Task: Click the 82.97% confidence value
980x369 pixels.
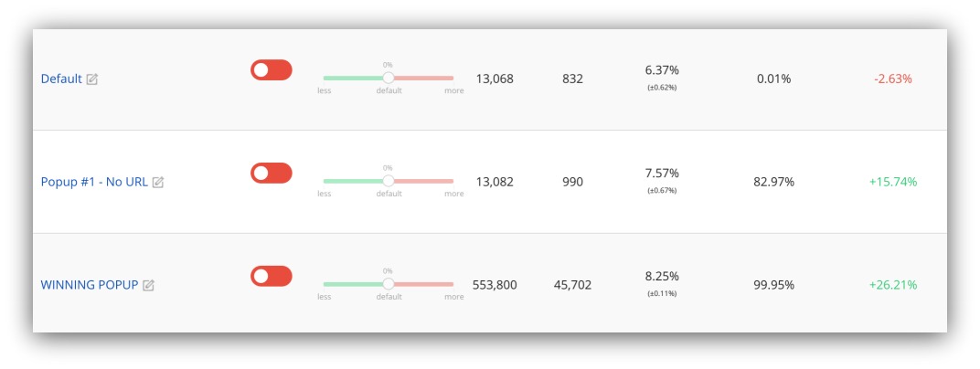Action: point(773,183)
